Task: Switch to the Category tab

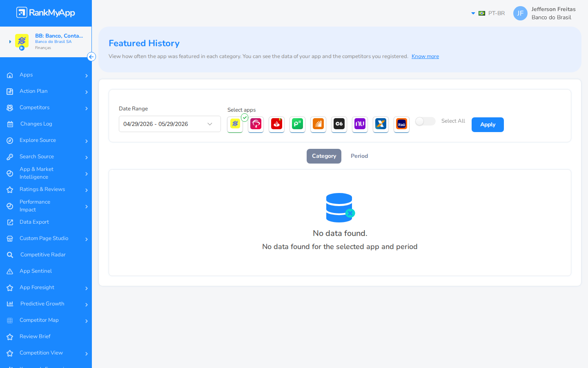Action: pos(324,156)
